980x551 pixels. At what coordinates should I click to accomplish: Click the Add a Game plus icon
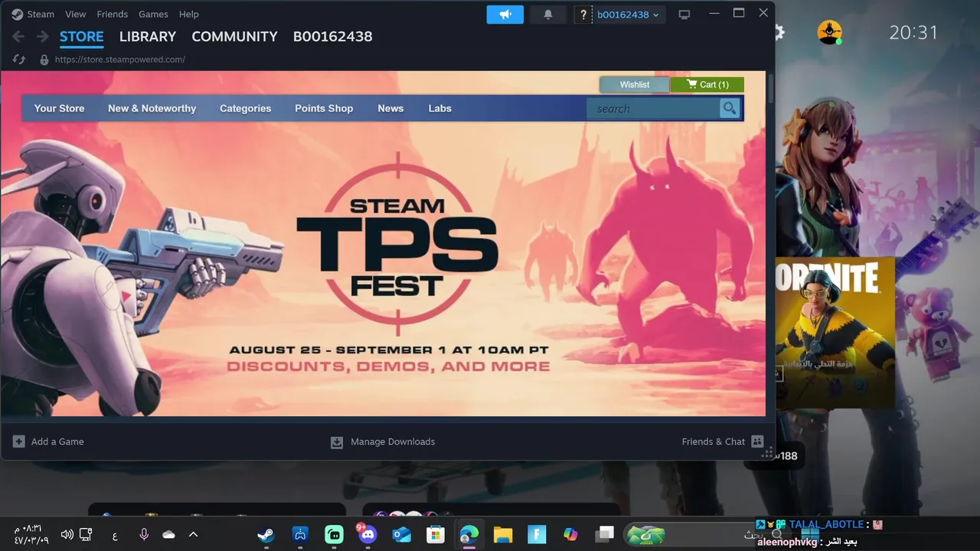pyautogui.click(x=18, y=442)
